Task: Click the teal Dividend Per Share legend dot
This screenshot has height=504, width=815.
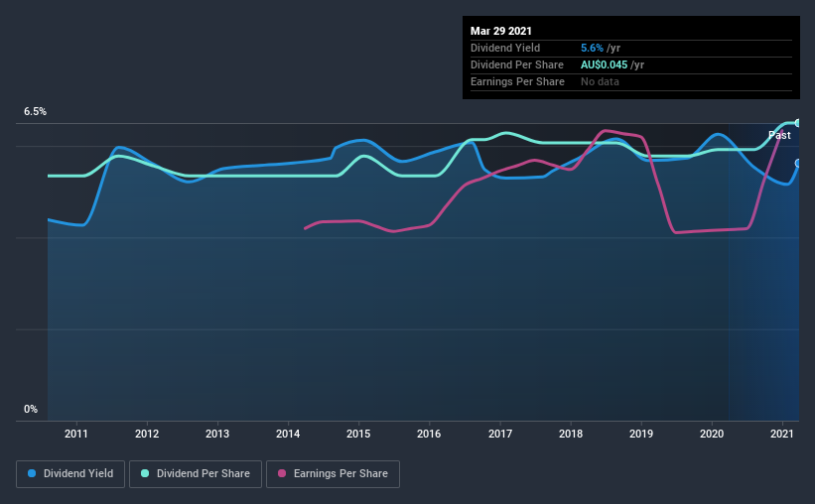Action: [x=145, y=473]
